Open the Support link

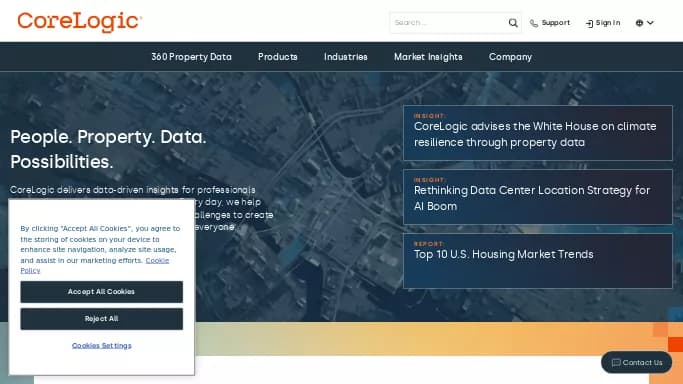coord(550,23)
